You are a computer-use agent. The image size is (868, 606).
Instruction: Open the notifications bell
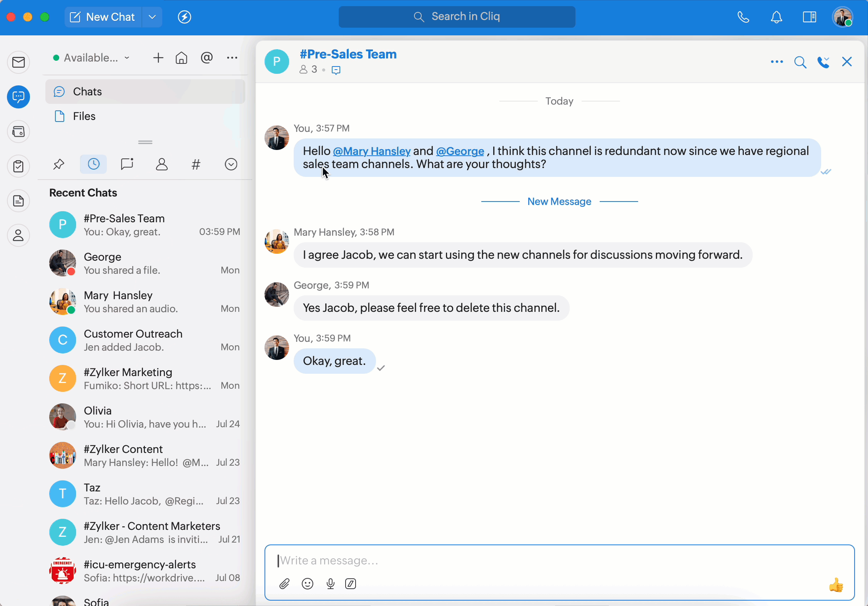point(776,17)
